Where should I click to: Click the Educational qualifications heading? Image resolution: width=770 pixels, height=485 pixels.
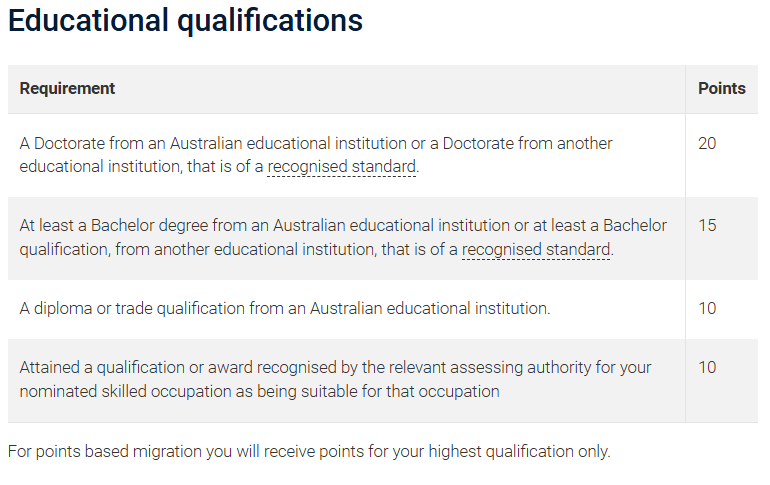point(185,21)
